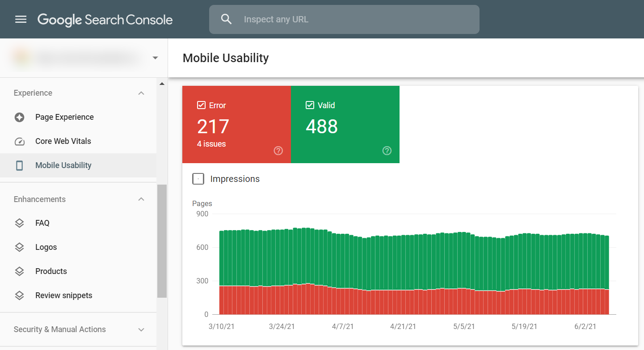Click the 4/7/21 date label
This screenshot has width=644, height=350.
pyautogui.click(x=343, y=327)
